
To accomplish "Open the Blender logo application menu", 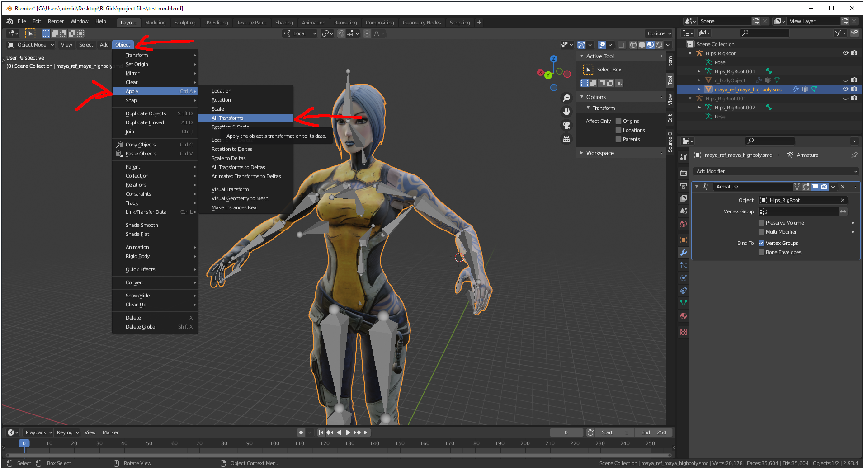I will point(10,21).
